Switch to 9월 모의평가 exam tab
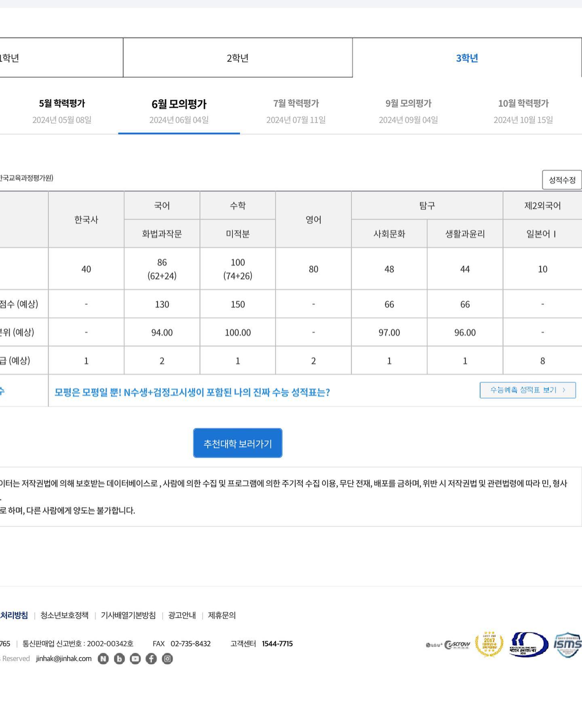This screenshot has height=728, width=582. [x=408, y=111]
